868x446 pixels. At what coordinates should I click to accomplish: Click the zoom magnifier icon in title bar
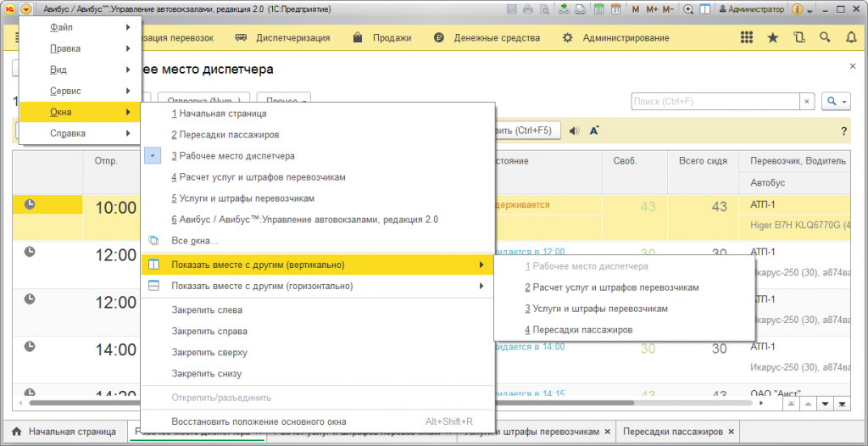coord(687,9)
